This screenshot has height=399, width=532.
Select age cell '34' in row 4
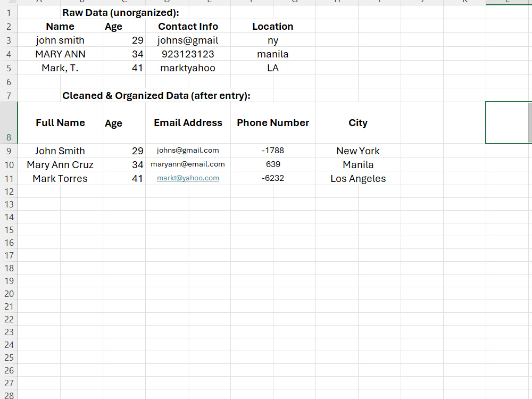tap(124, 54)
